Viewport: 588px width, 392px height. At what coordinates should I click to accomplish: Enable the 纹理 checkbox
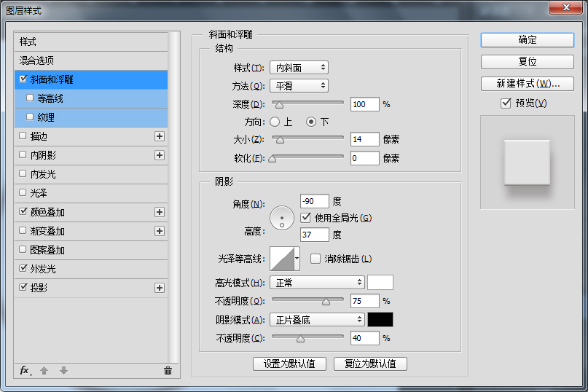tap(30, 117)
